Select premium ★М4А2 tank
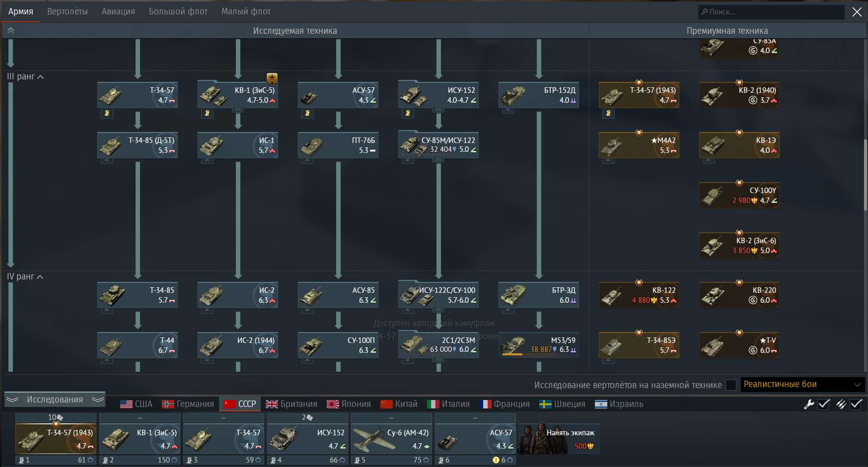868x467 pixels. (x=639, y=145)
